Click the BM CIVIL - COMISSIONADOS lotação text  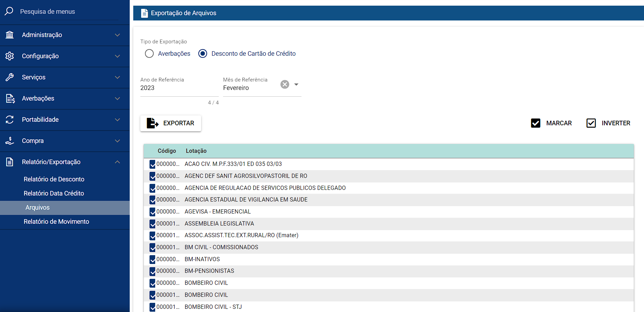pos(222,247)
